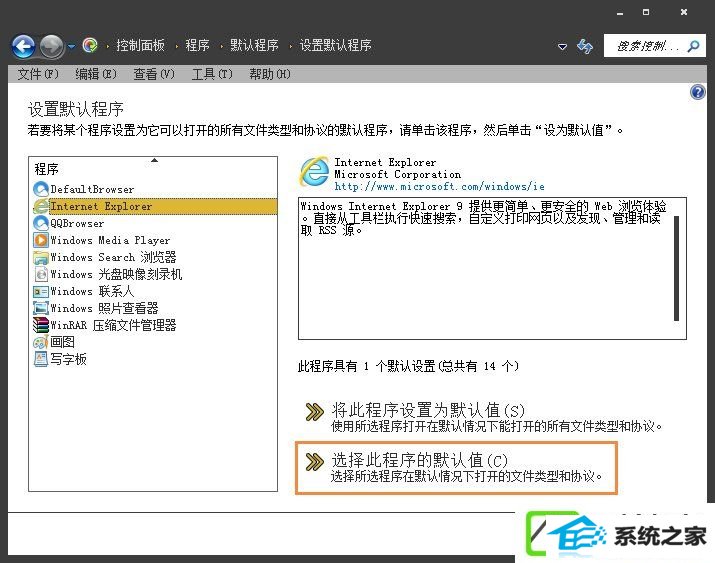Click the Forward navigation arrow

(52, 46)
